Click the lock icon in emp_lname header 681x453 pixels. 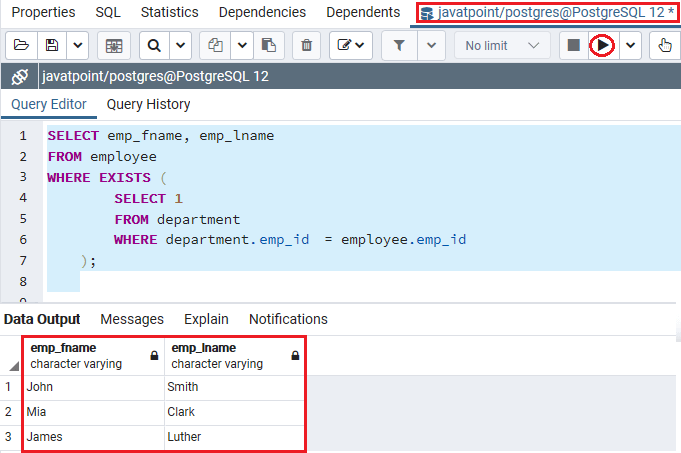tap(295, 356)
